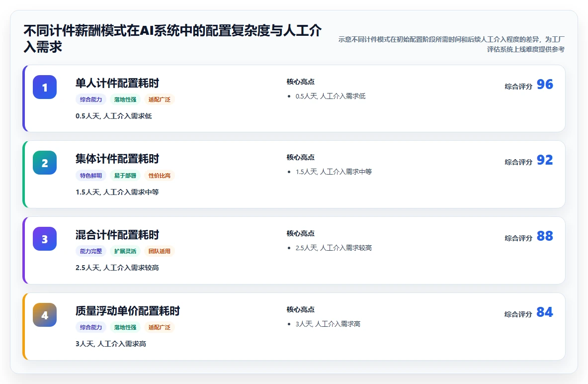This screenshot has height=384, width=588.
Task: Click the score value 84
Action: 545,312
